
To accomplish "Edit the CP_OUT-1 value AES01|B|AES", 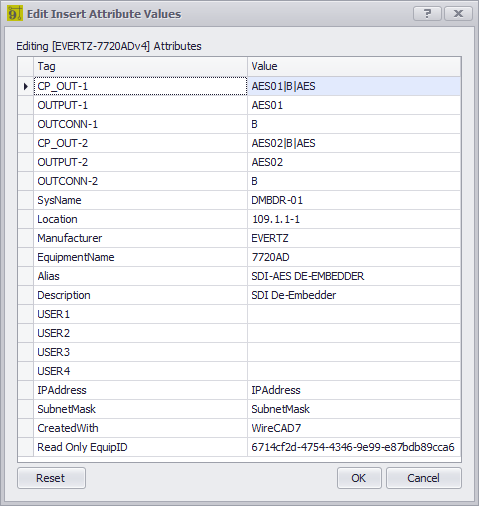I will coord(354,86).
